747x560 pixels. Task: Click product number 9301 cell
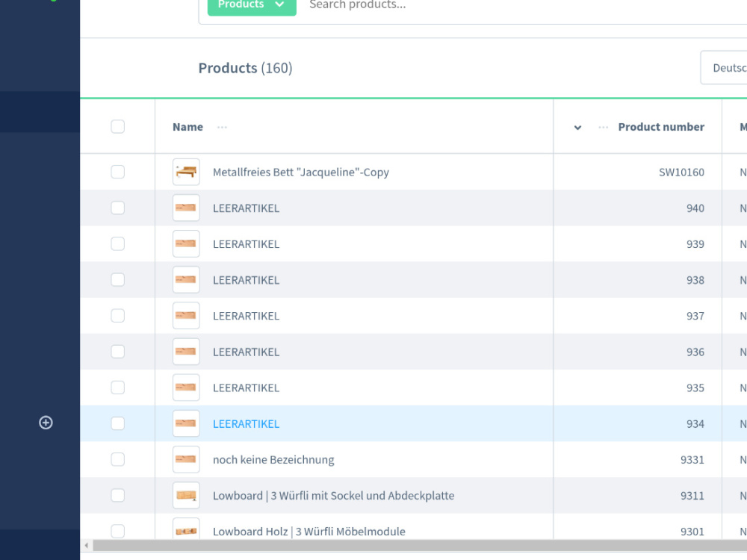(692, 532)
